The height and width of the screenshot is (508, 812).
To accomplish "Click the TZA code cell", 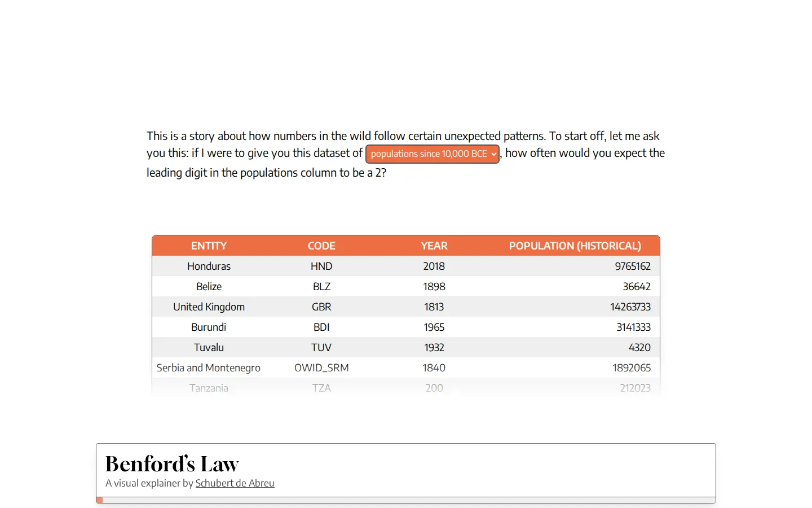I will (x=321, y=388).
